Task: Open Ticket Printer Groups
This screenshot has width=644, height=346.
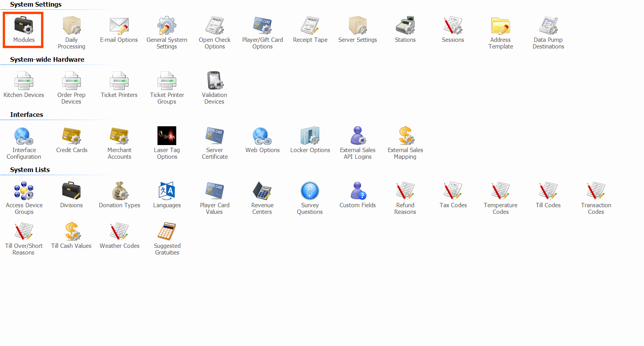Action: [x=167, y=81]
